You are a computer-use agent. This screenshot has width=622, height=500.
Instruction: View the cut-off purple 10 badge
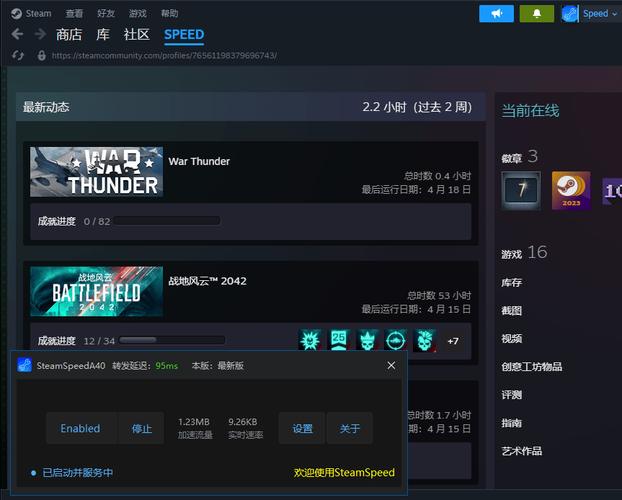612,191
